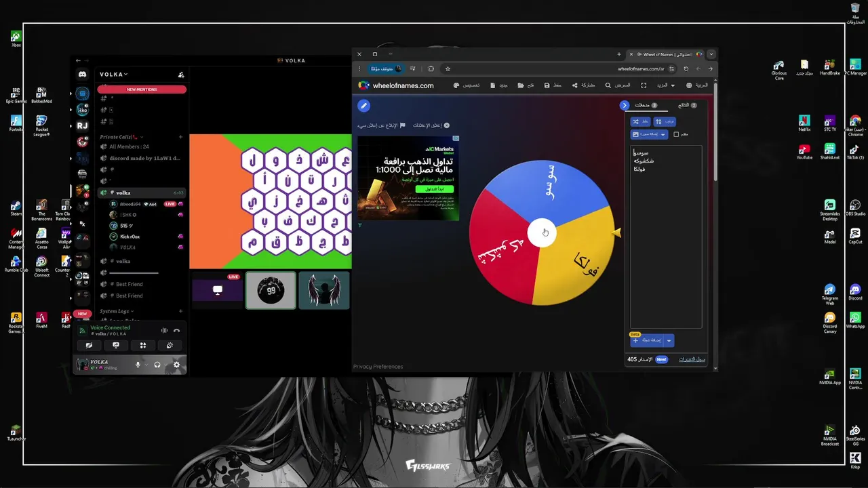Select the RJ server in Discord sidebar
Viewport: 868px width, 488px height.
82,125
